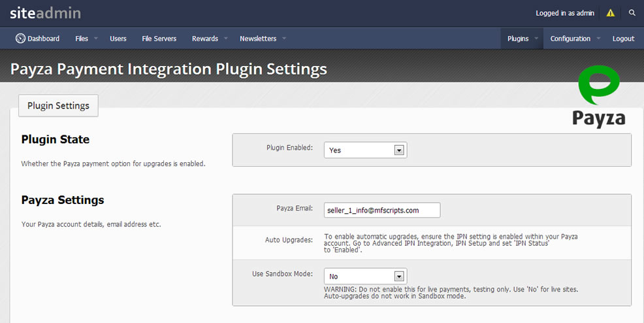Click the green Payza logo
644x323 pixels.
click(599, 97)
